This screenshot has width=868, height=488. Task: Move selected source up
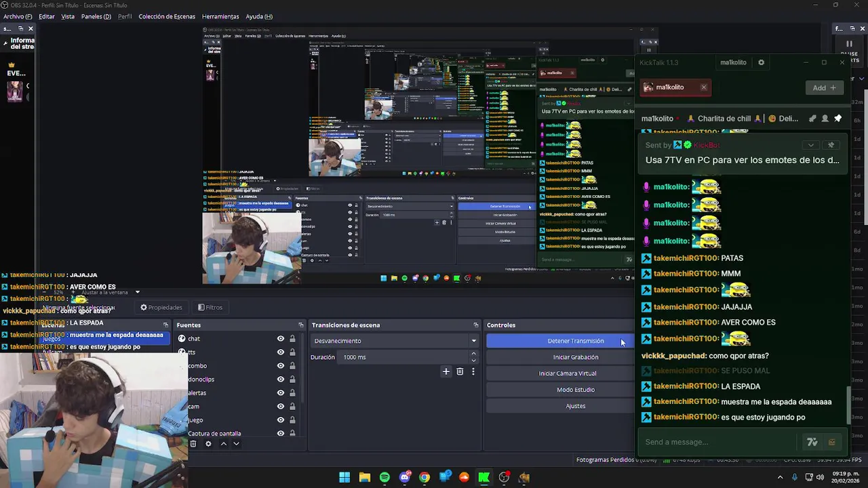click(223, 444)
